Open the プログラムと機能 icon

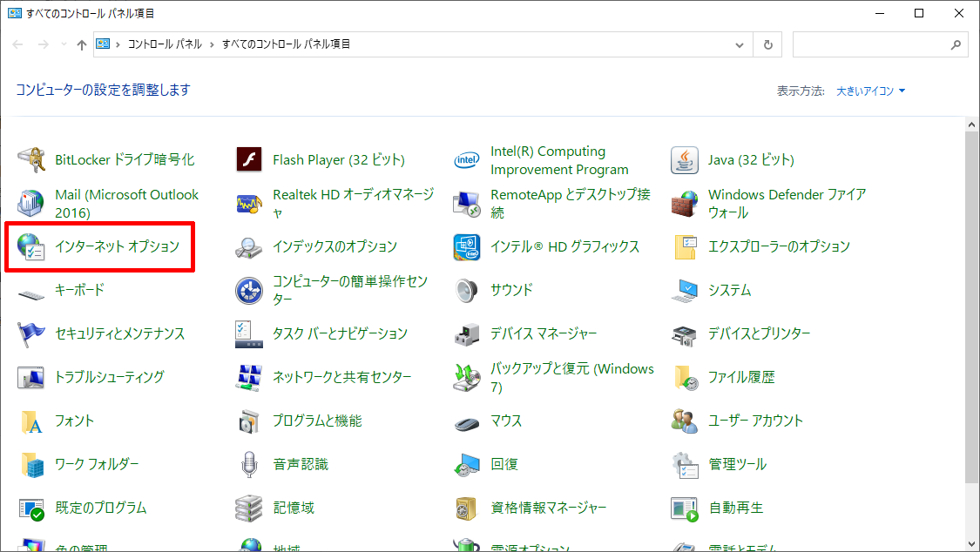click(249, 421)
